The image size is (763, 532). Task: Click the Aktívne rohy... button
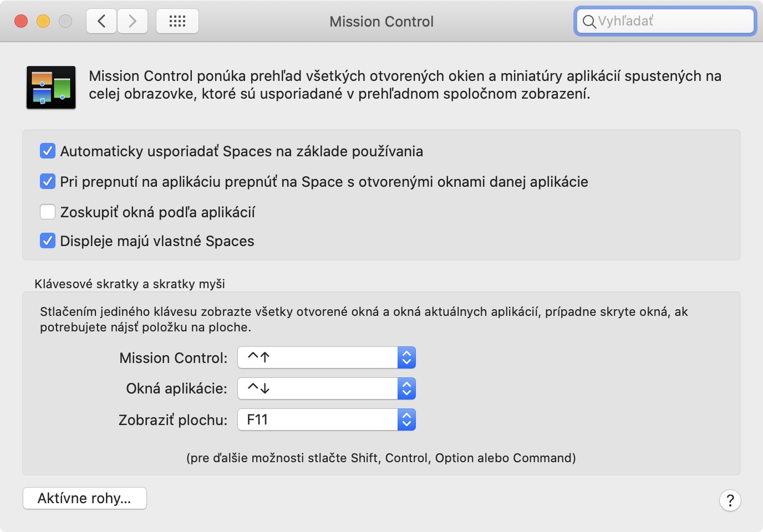coord(85,498)
